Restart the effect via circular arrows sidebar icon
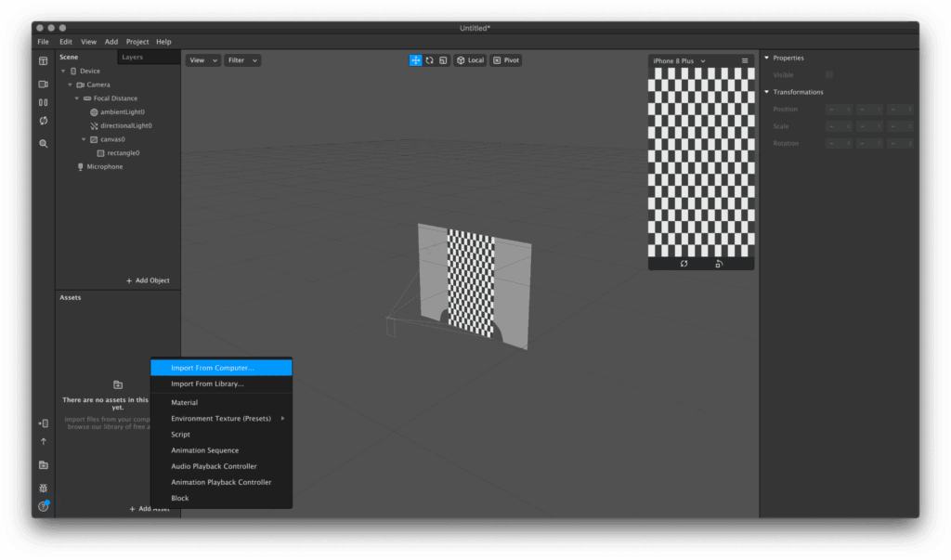Screen dimensions: 951x560 click(43, 121)
